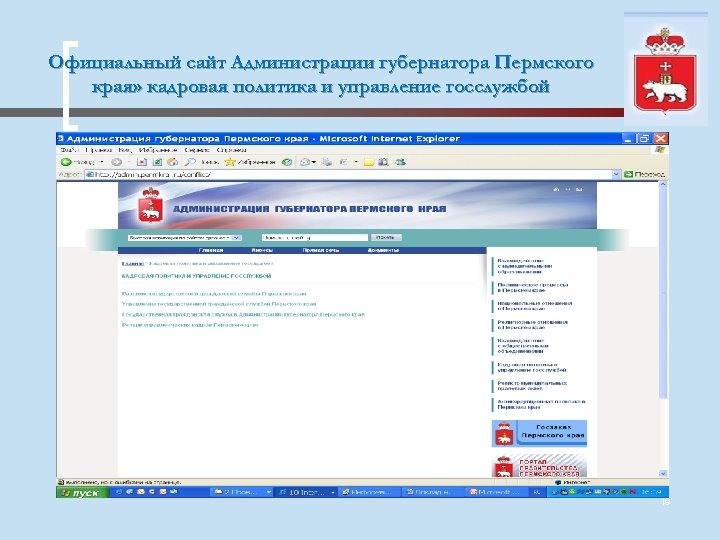Click the scrollbar up arrow
720x540 pixels.
(x=663, y=184)
